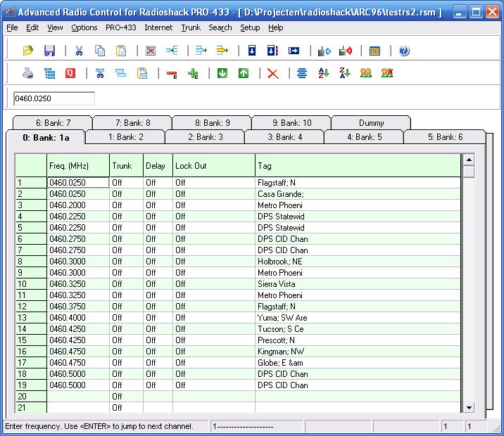Click the two people icon
The width and height of the screenshot is (504, 436).
pyautogui.click(x=366, y=73)
